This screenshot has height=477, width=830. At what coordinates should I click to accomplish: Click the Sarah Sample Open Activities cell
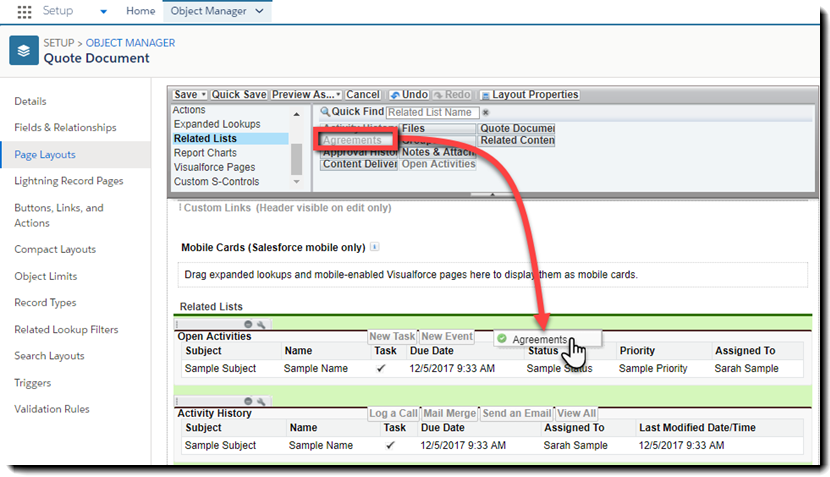746,368
